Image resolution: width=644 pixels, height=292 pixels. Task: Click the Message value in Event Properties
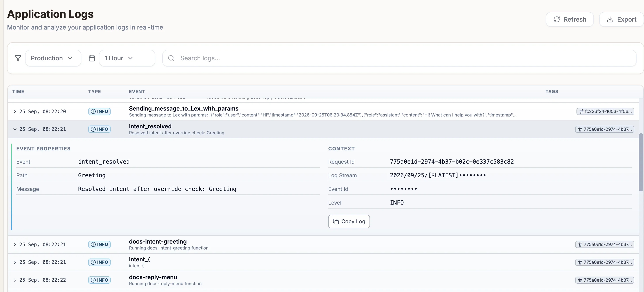(x=157, y=189)
